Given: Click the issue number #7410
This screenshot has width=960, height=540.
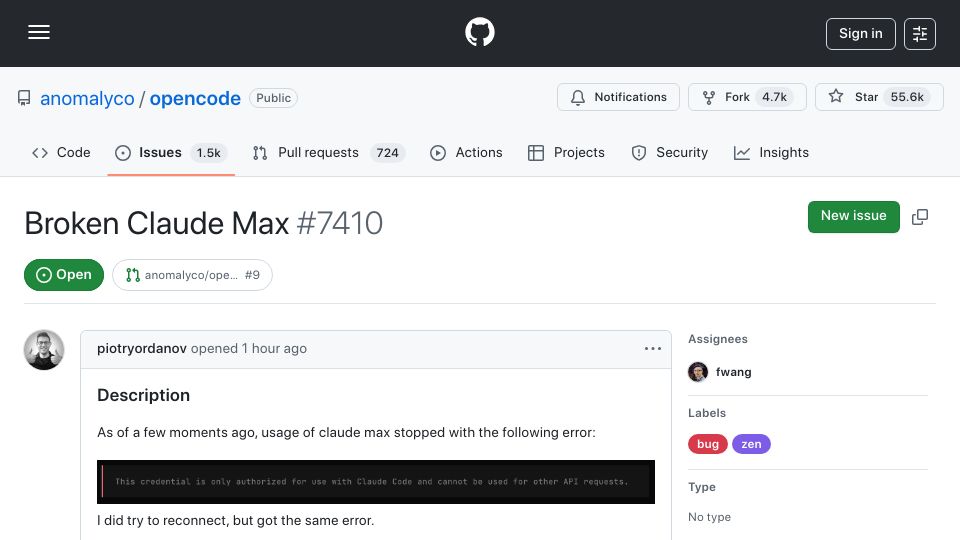Looking at the screenshot, I should 340,223.
